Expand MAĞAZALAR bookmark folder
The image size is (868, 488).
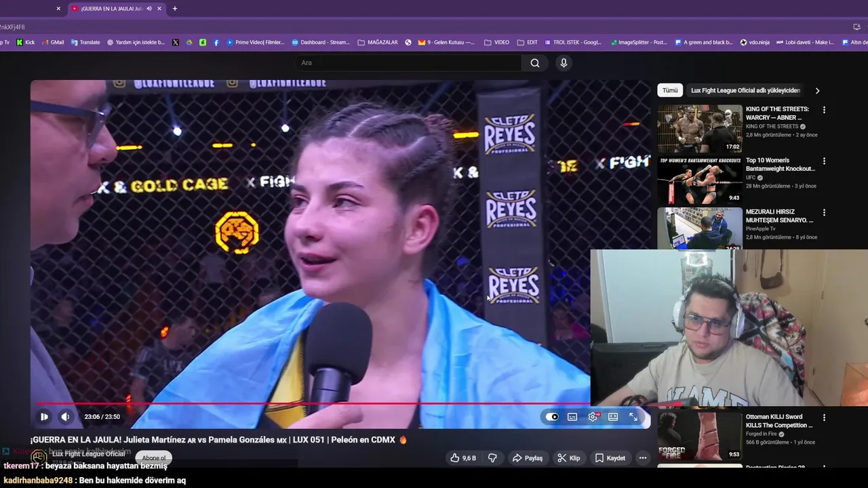coord(378,42)
